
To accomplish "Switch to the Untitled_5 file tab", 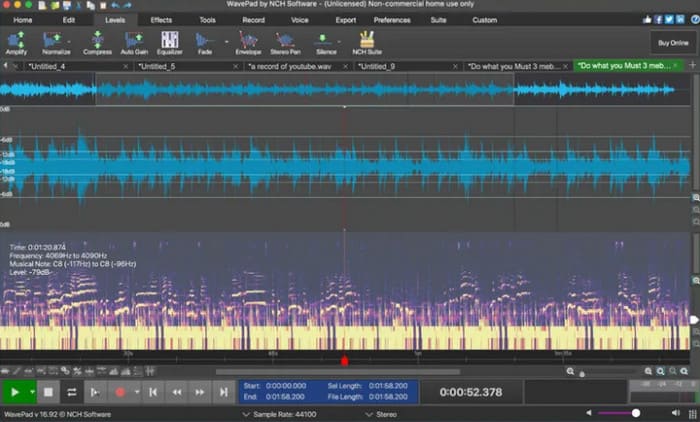I will pos(158,66).
